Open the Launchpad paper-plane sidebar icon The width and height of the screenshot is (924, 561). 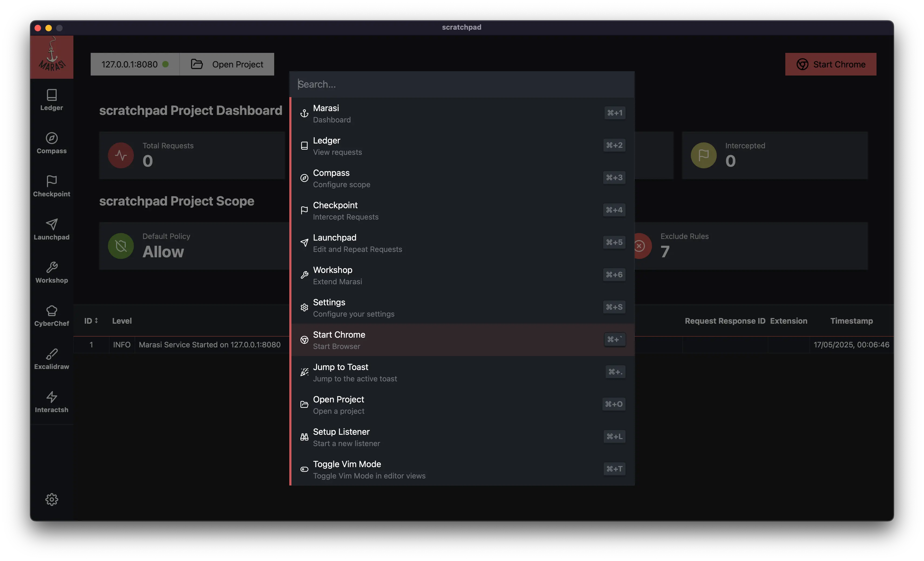click(52, 229)
